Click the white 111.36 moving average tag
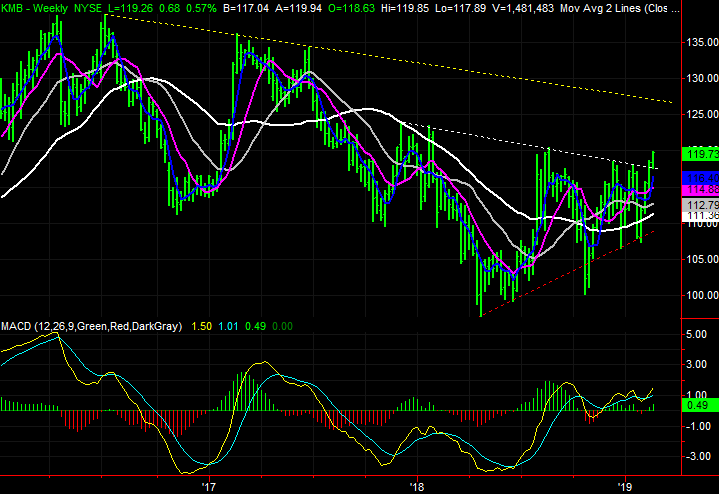 coord(699,215)
